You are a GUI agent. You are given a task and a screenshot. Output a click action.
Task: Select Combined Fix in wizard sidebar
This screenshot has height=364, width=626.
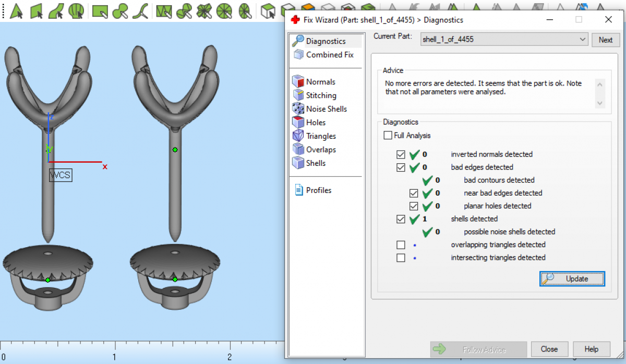click(x=329, y=55)
